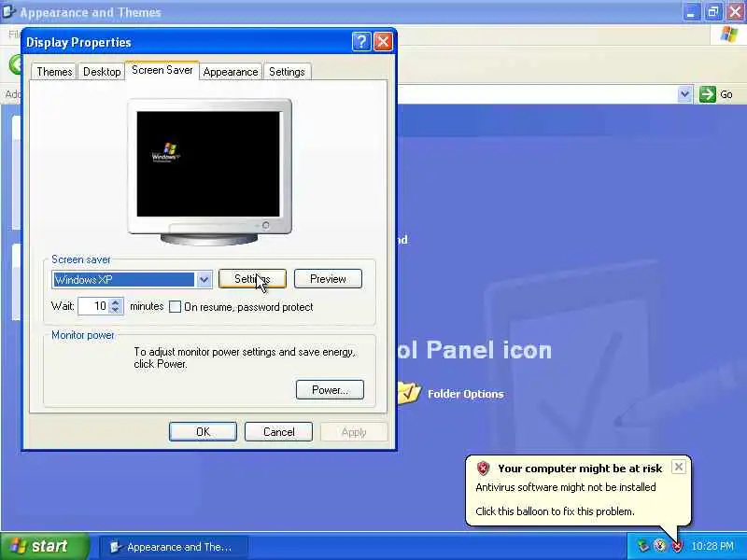Close the security warning balloon
The image size is (747, 560).
pyautogui.click(x=679, y=467)
